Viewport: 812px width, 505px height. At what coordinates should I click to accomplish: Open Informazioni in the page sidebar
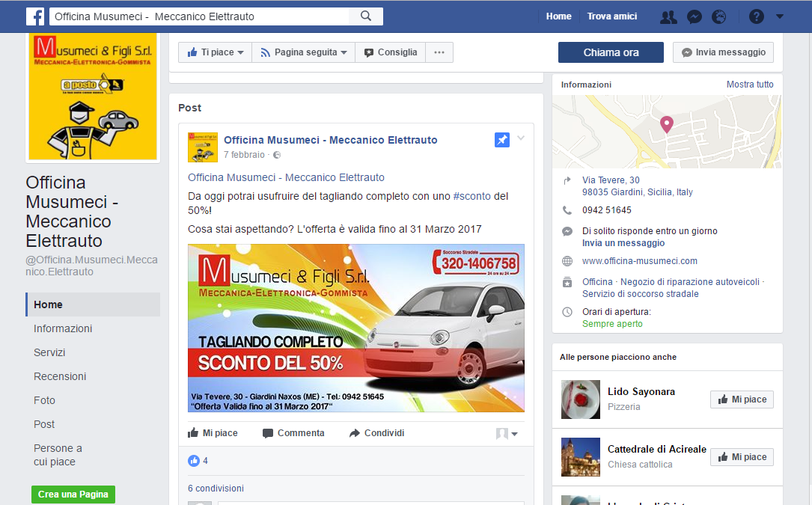tap(63, 328)
